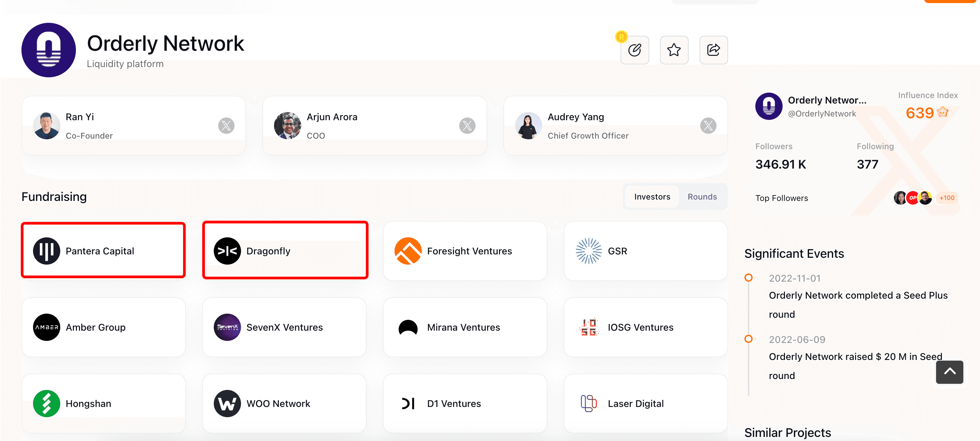This screenshot has width=980, height=441.
Task: Click the Dragonfly logo icon
Action: (x=227, y=251)
